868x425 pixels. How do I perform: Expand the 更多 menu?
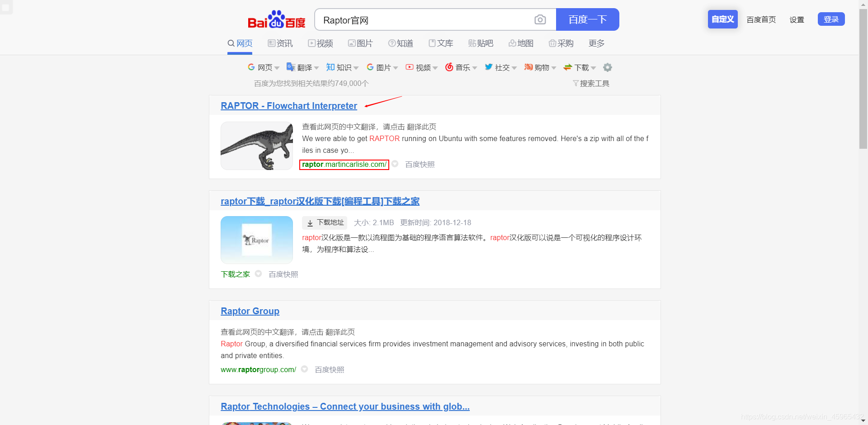click(596, 43)
